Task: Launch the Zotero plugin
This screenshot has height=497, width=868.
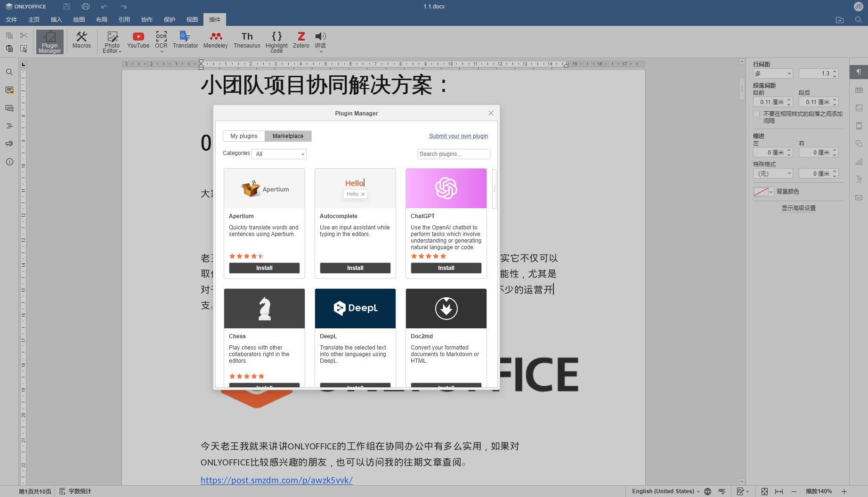Action: pyautogui.click(x=301, y=41)
